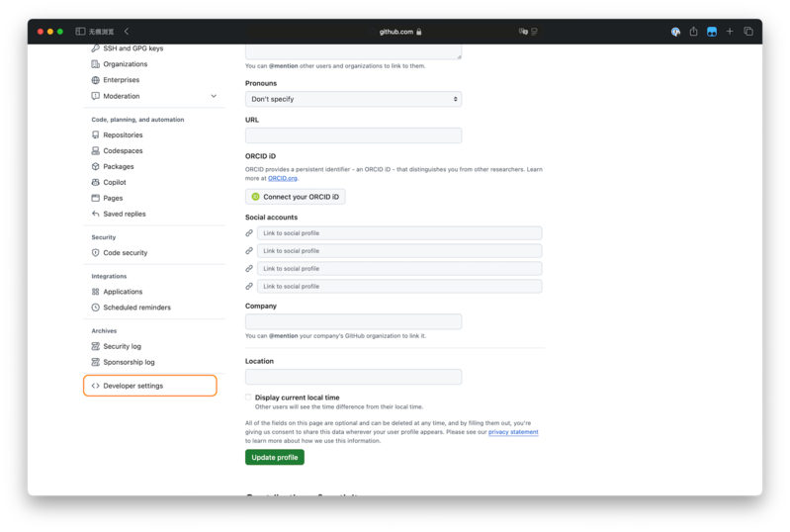Open Security log page
The image size is (790, 532).
(x=122, y=346)
